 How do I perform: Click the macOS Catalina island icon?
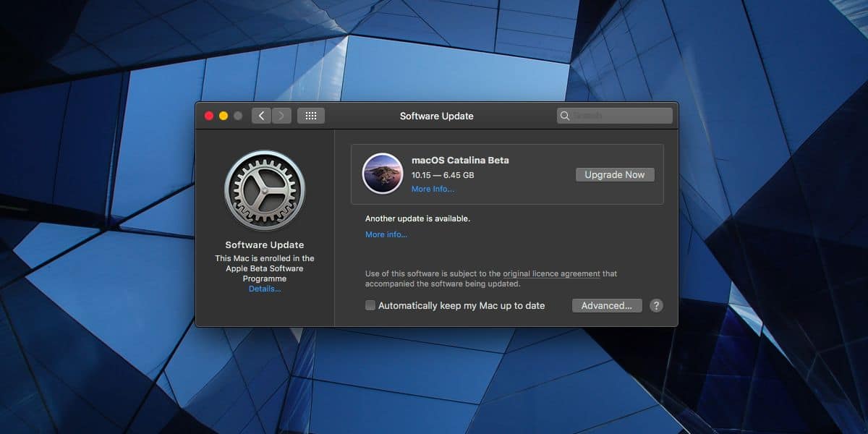pos(383,174)
